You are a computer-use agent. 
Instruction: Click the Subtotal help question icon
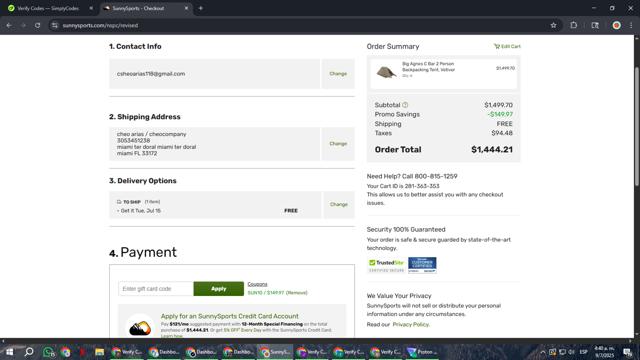(x=405, y=105)
